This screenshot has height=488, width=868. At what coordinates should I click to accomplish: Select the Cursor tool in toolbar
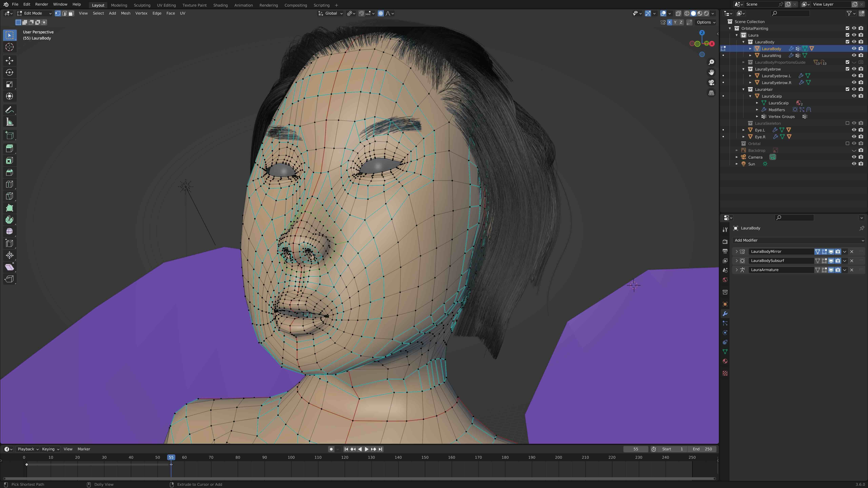pyautogui.click(x=9, y=47)
